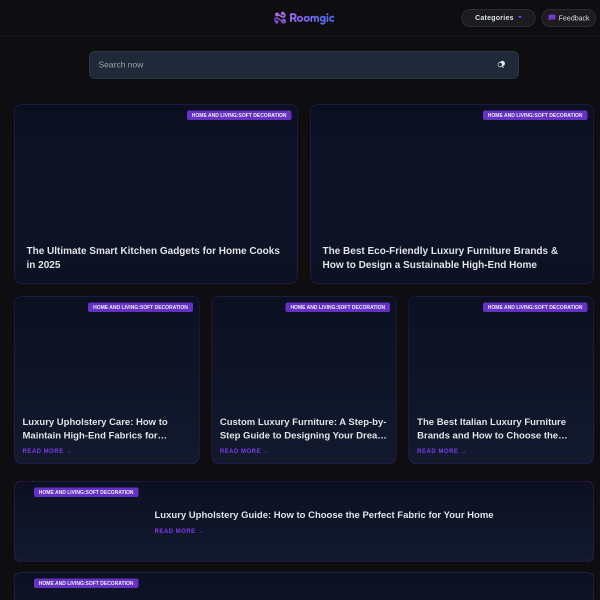Viewport: 600px width, 600px height.
Task: Click the Categories dropdown arrow
Action: tap(520, 17)
